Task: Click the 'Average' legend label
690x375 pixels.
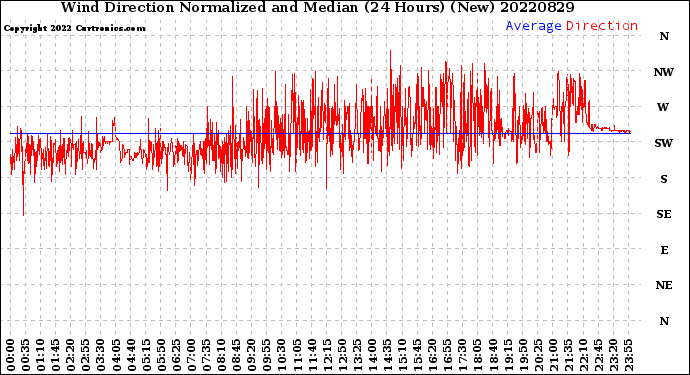Action: click(533, 26)
